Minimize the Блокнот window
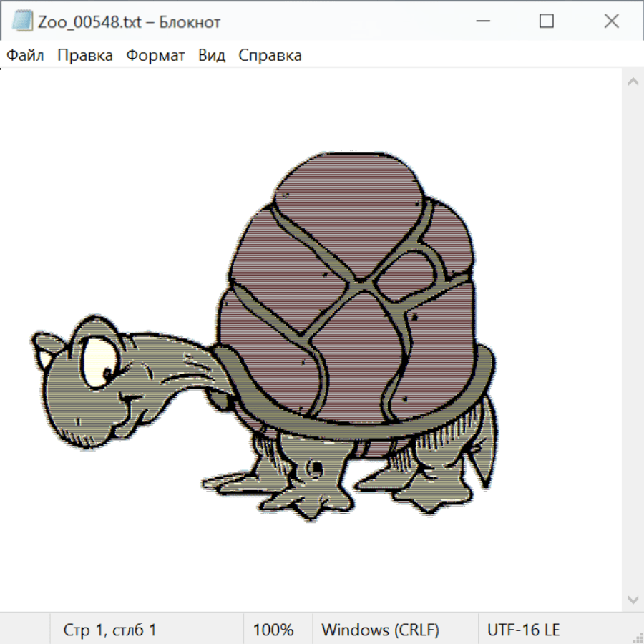The width and height of the screenshot is (644, 644). coord(482,21)
